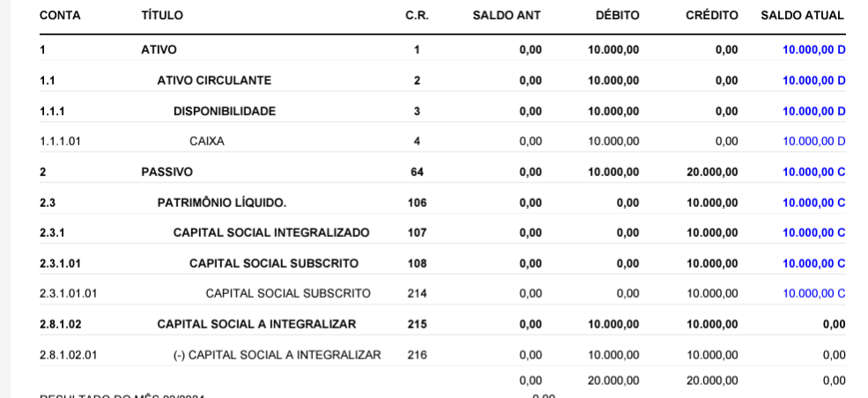
Task: Click PASSIVO's blue 10.000,00 C balance
Action: [813, 172]
